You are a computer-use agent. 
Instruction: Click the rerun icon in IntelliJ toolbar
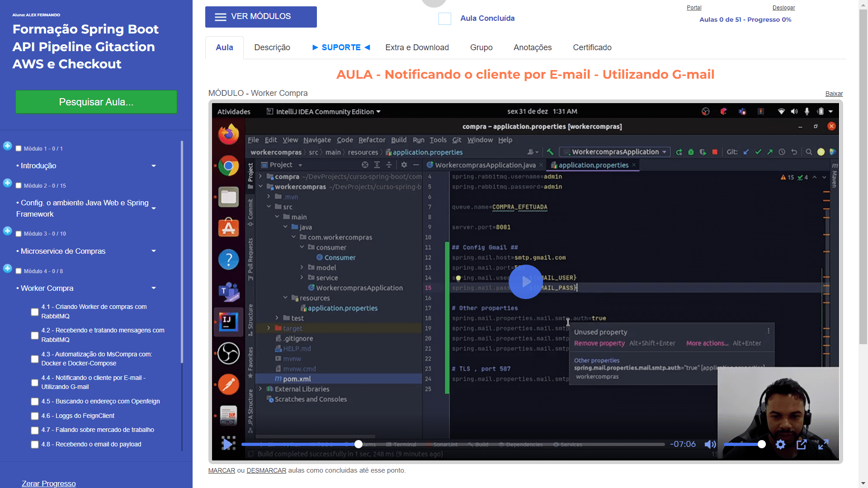tap(679, 152)
